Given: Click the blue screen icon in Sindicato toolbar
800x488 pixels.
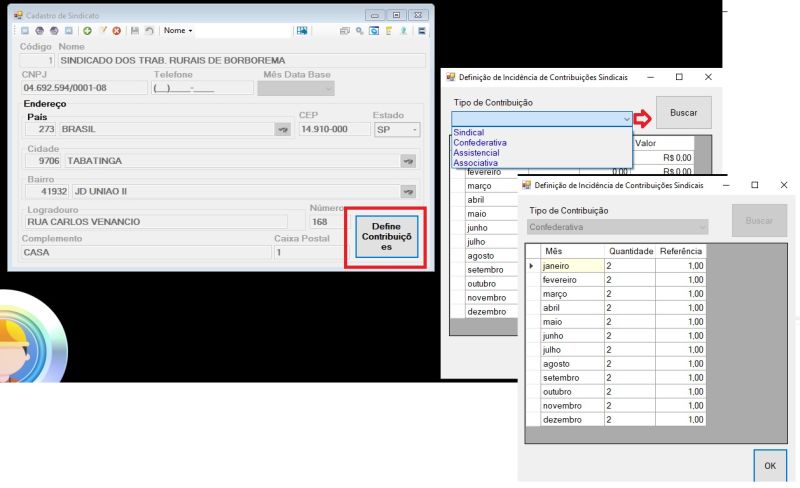Looking at the screenshot, I should pyautogui.click(x=374, y=31).
